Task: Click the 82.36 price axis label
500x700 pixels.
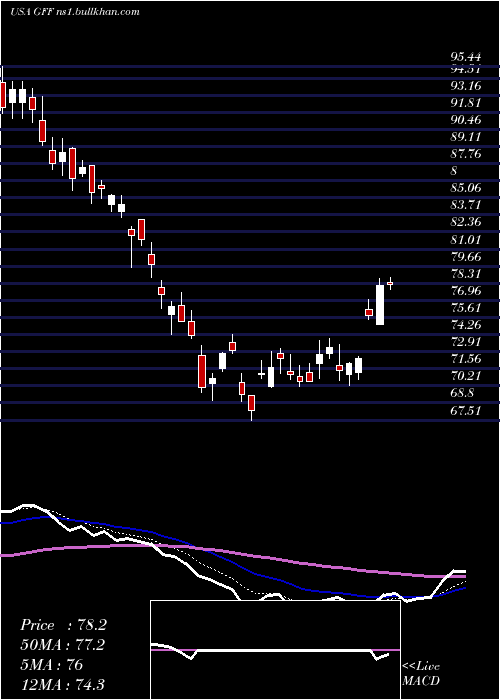Action: pos(466,222)
